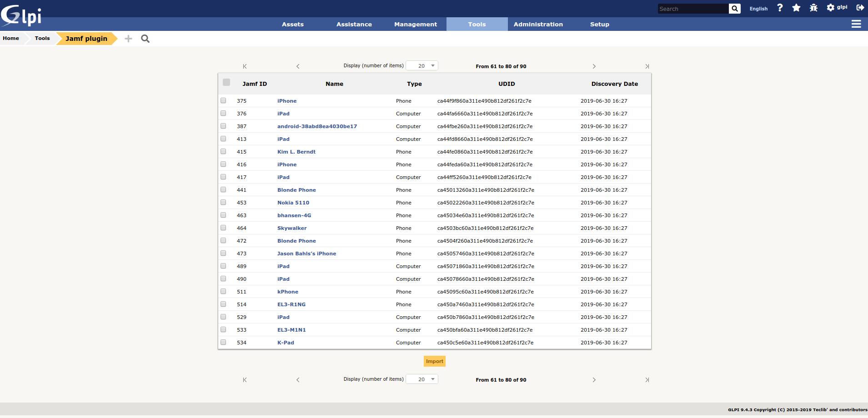868x418 pixels.
Task: Select checkbox for Kim L. Berndt
Action: pos(223,151)
